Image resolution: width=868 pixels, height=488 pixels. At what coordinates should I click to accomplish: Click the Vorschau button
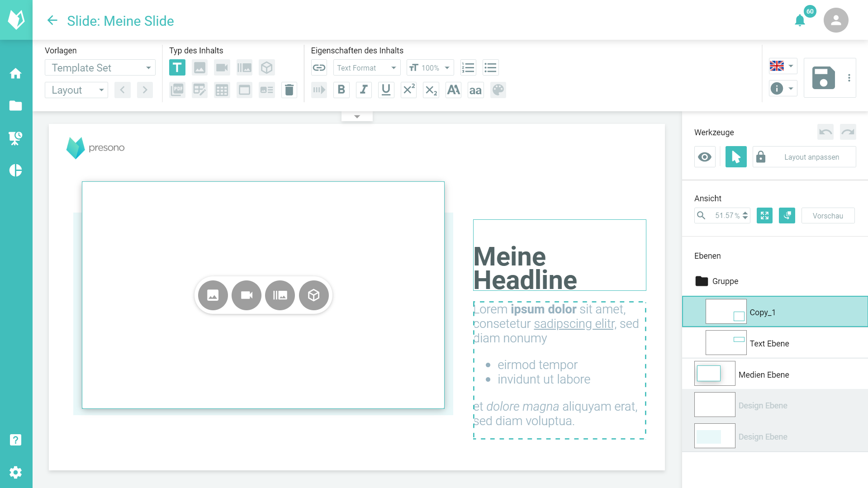click(828, 216)
